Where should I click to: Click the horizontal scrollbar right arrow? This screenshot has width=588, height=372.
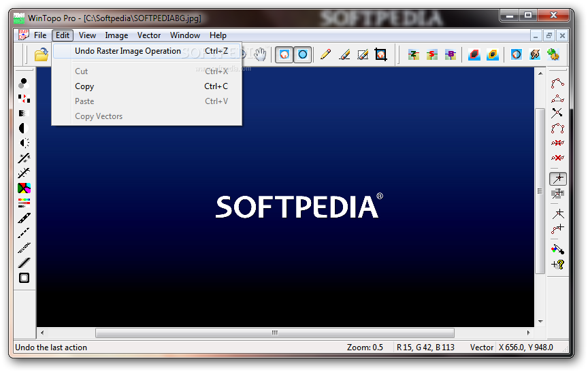528,333
